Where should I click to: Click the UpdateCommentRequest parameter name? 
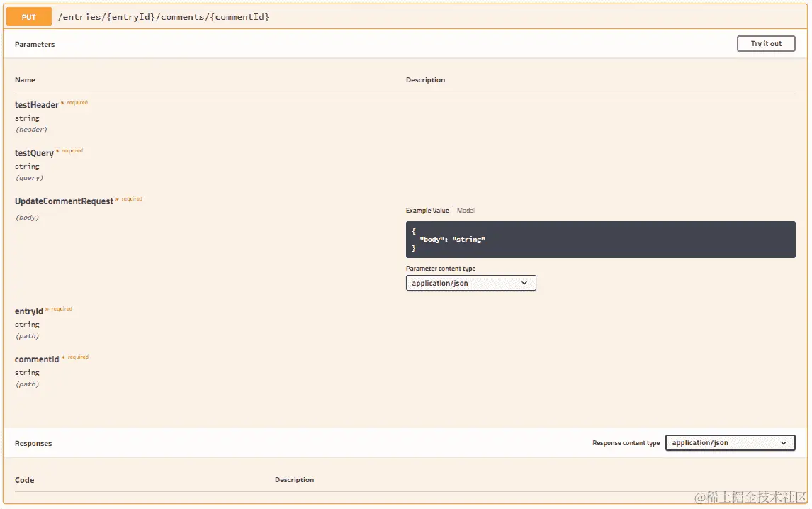pyautogui.click(x=64, y=201)
